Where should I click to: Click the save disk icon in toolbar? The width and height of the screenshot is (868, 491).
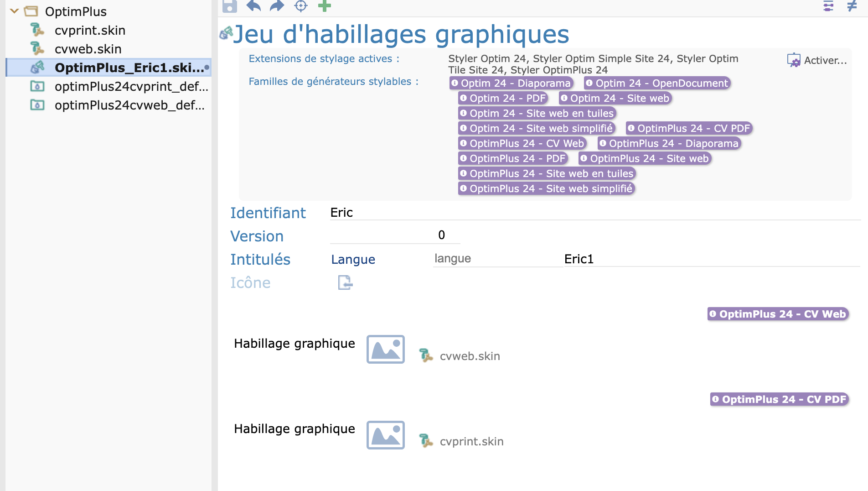point(229,5)
